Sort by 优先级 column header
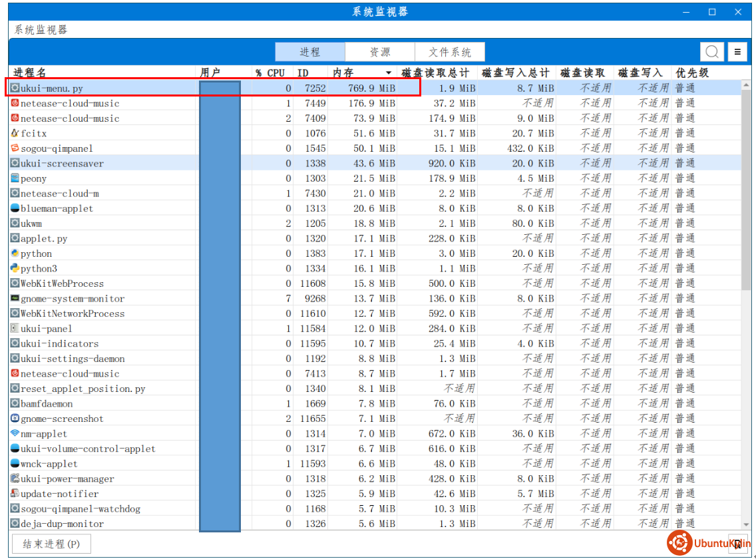756x559 pixels. coord(706,73)
